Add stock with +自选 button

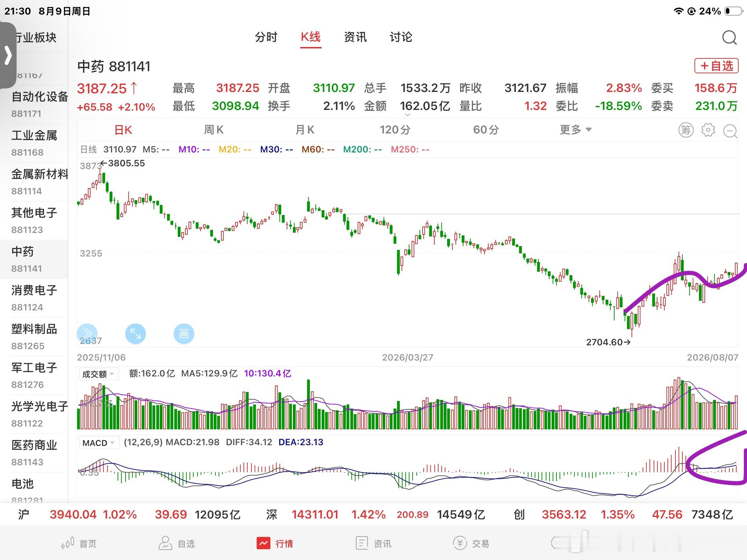pyautogui.click(x=717, y=66)
